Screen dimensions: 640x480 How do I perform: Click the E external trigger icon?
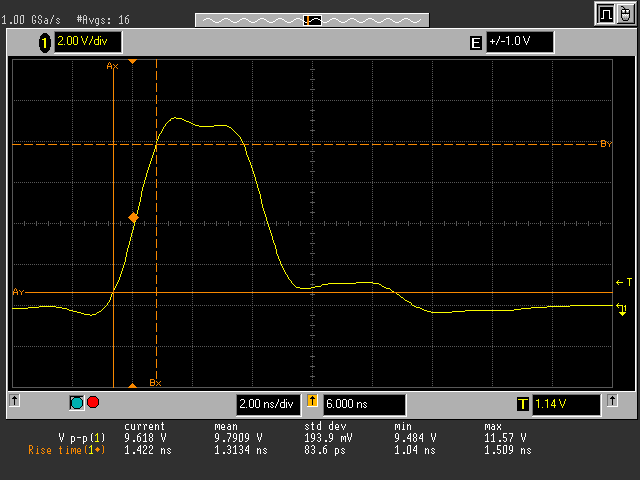475,42
